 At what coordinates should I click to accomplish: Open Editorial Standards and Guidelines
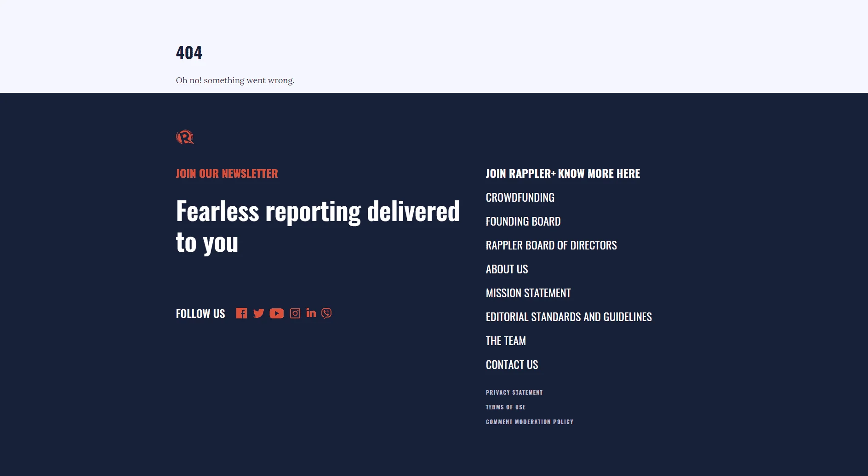(569, 317)
